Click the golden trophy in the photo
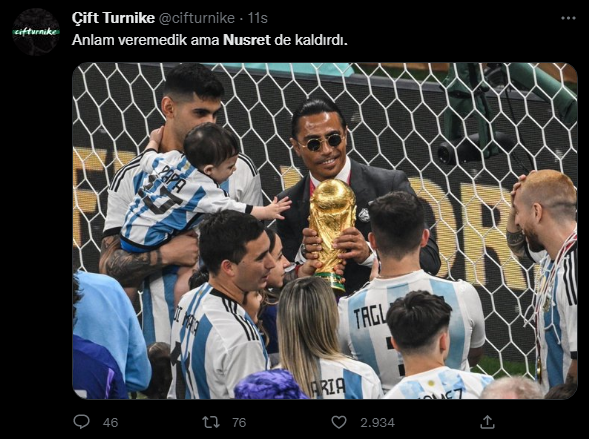 pos(332,234)
